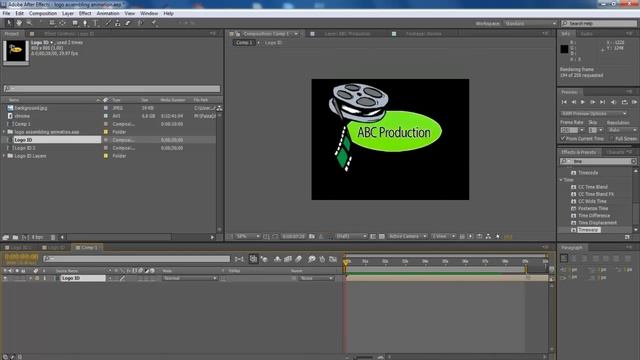Screen dimensions: 640x360
Task: Collapse the Time effects category
Action: point(561,180)
